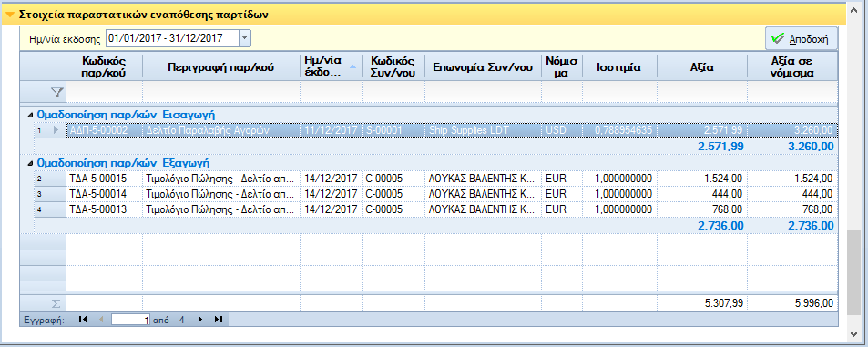Go to the next record with the navigator arrow
This screenshot has height=347, width=868.
[x=200, y=320]
